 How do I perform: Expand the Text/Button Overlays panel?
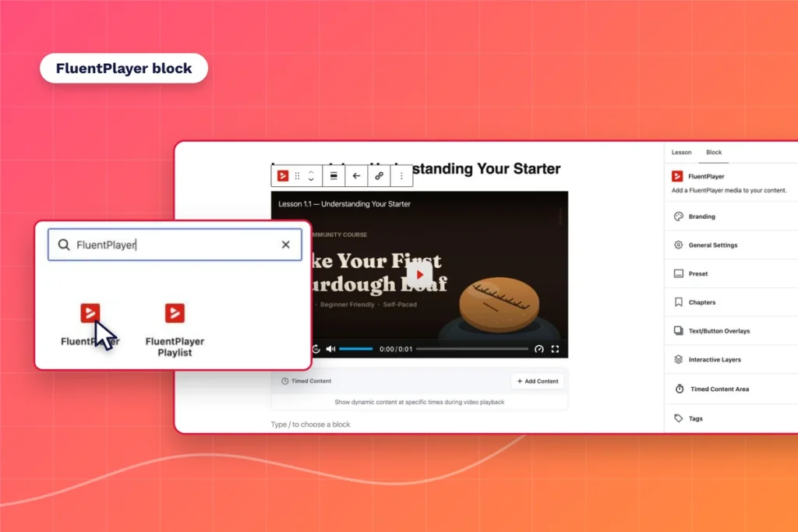pyautogui.click(x=731, y=330)
